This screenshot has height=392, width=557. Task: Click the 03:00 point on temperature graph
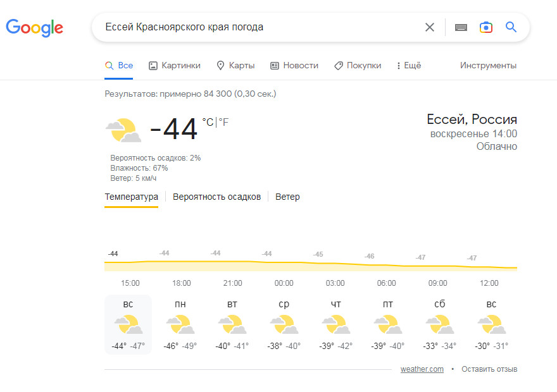pyautogui.click(x=335, y=263)
